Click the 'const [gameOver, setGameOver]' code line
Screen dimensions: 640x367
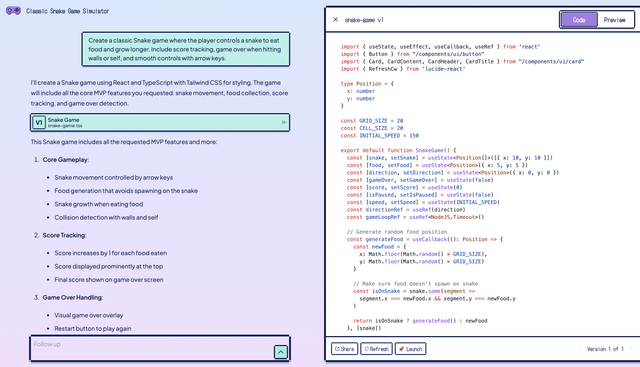coord(420,180)
